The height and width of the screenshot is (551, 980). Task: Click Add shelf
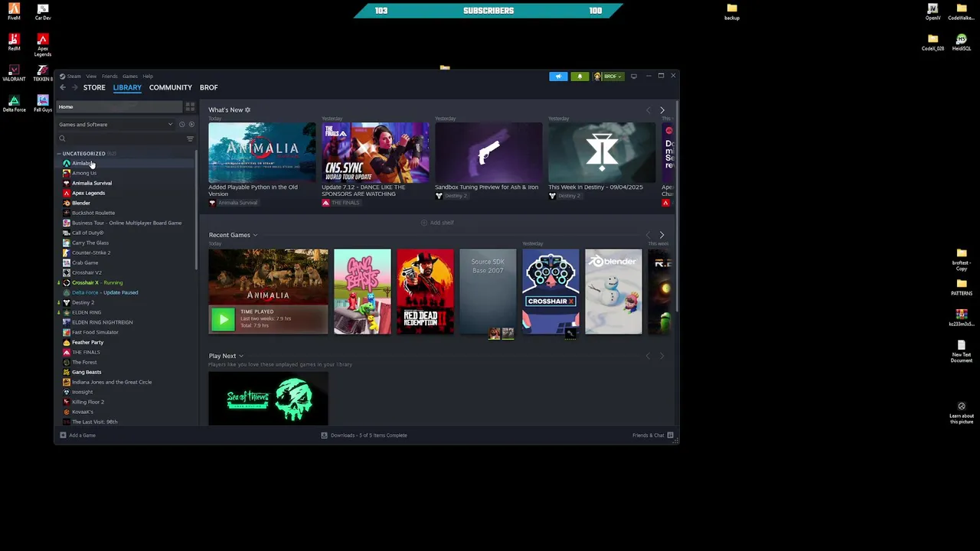coord(437,223)
